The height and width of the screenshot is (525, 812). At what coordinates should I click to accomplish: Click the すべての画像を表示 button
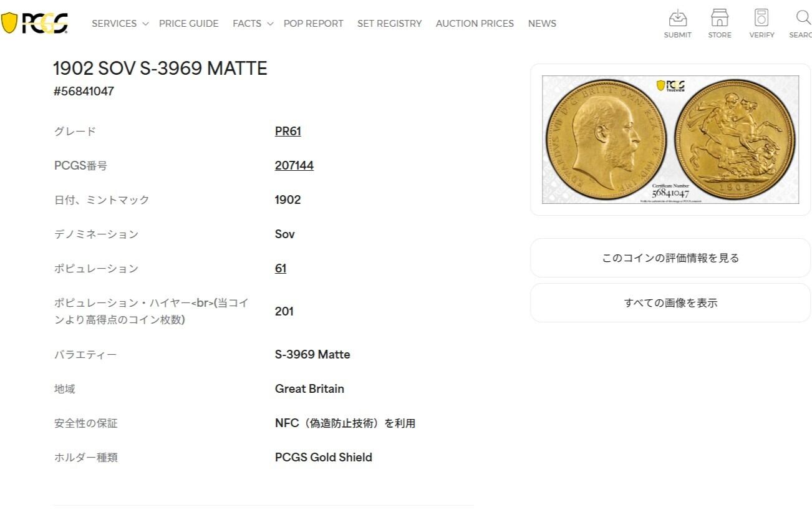670,303
